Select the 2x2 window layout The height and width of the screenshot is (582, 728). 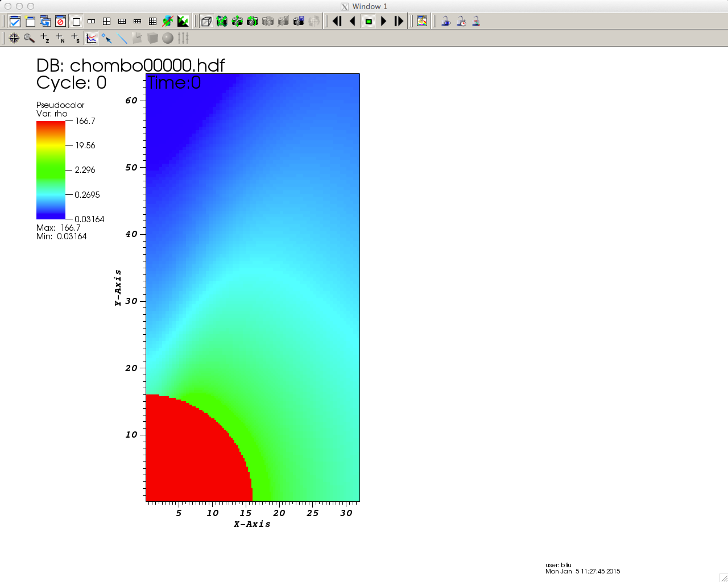coord(107,22)
